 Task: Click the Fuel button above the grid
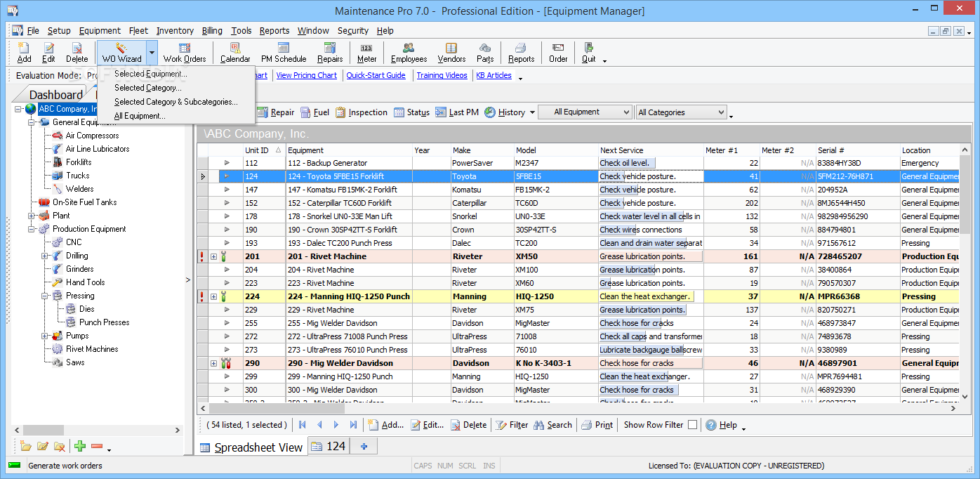click(x=314, y=112)
